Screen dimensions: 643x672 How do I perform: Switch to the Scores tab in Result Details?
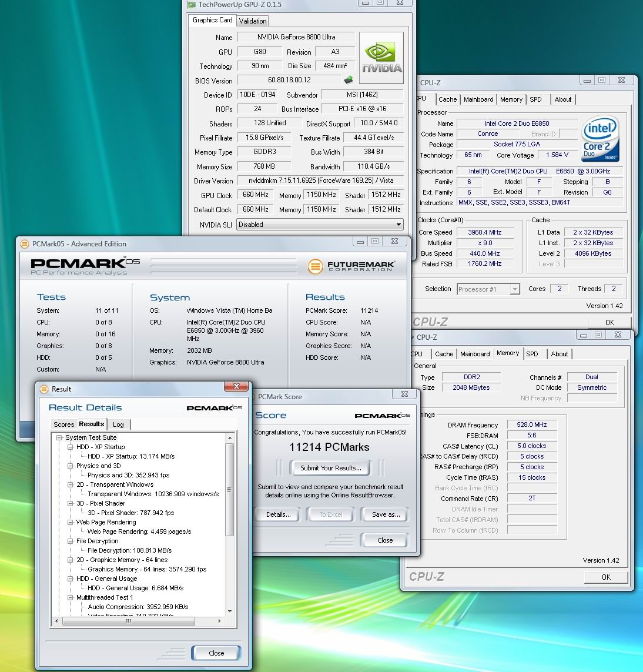[64, 424]
